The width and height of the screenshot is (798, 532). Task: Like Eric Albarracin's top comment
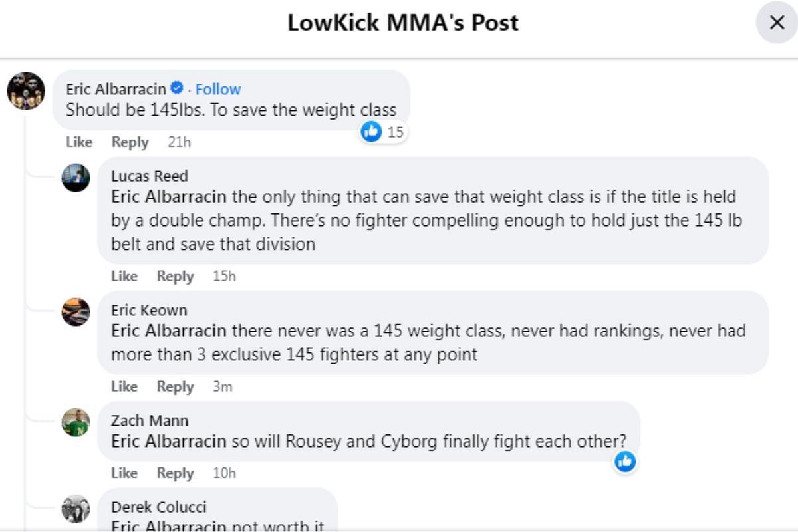pos(79,142)
